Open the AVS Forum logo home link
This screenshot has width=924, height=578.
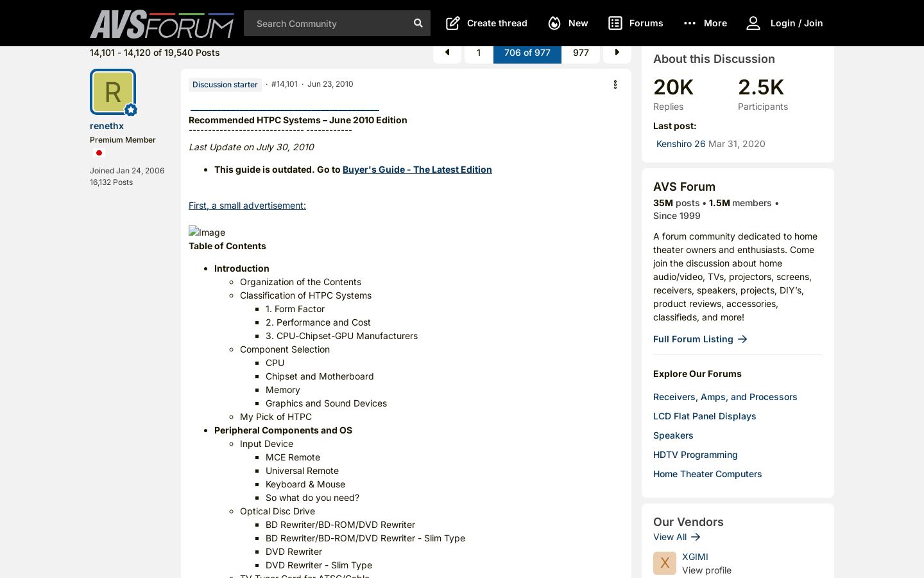(x=162, y=24)
